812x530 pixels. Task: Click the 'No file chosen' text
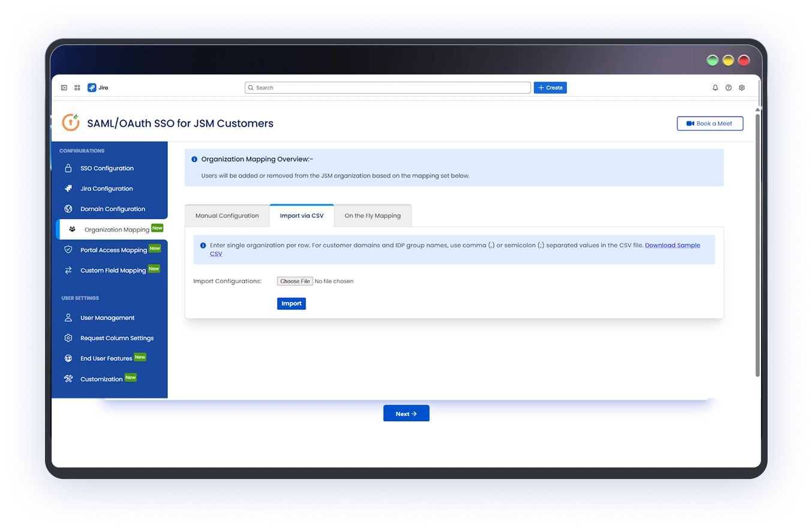(x=334, y=281)
